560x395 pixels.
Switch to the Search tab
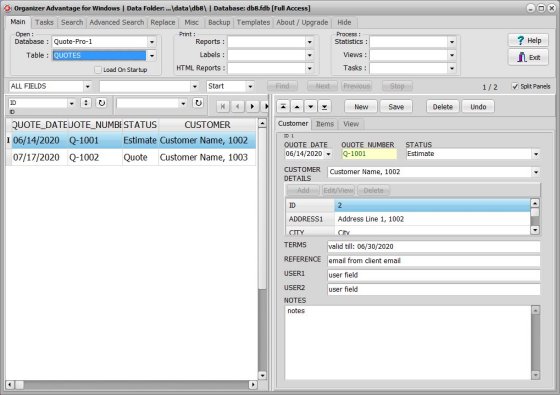coord(72,22)
